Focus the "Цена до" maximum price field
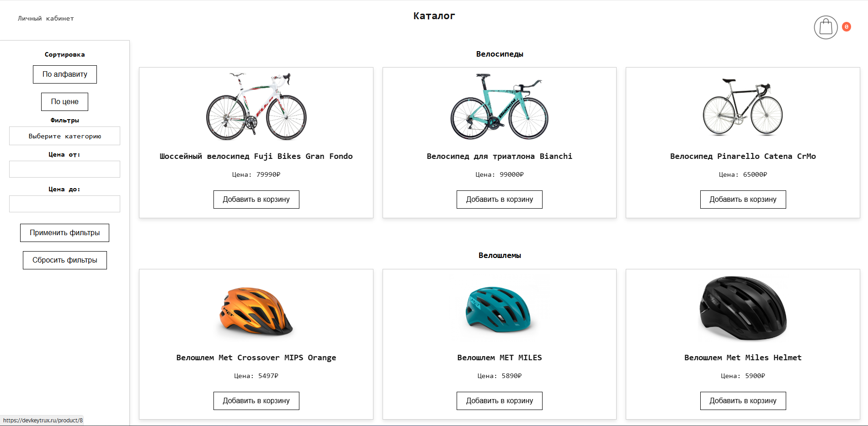 click(x=64, y=204)
